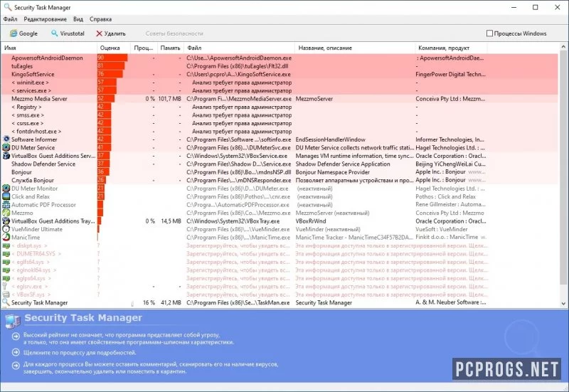The height and width of the screenshot is (392, 569).
Task: Click Security Task Manager row magnifier icon
Action: (x=6, y=302)
